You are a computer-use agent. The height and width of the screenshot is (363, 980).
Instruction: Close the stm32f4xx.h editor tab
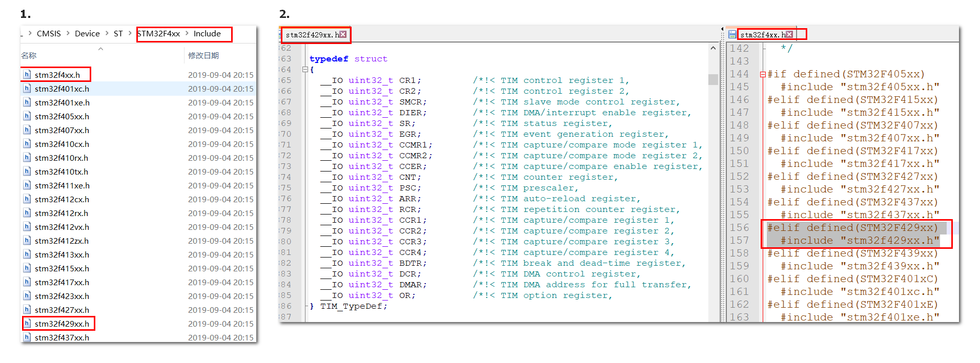789,34
